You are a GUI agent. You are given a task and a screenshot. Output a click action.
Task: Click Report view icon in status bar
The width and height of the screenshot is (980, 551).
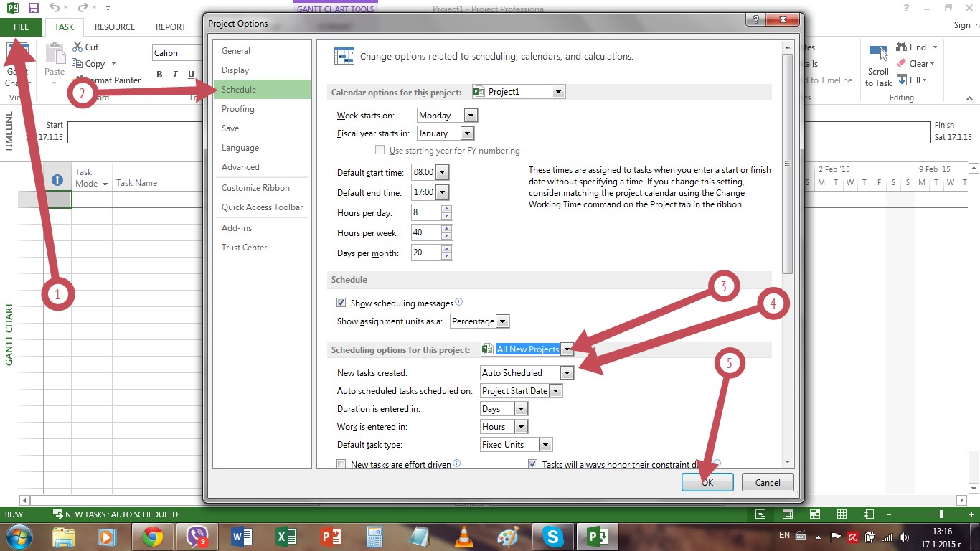point(870,514)
